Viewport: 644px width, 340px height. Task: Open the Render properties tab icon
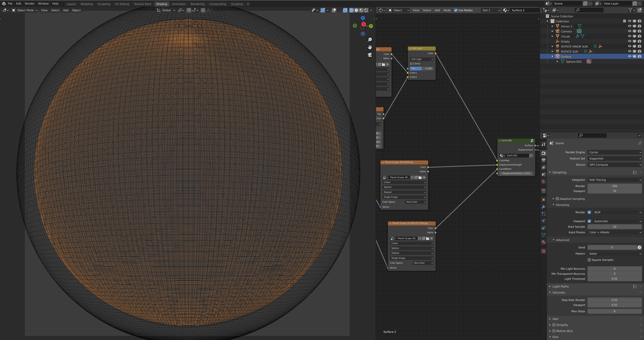(544, 153)
